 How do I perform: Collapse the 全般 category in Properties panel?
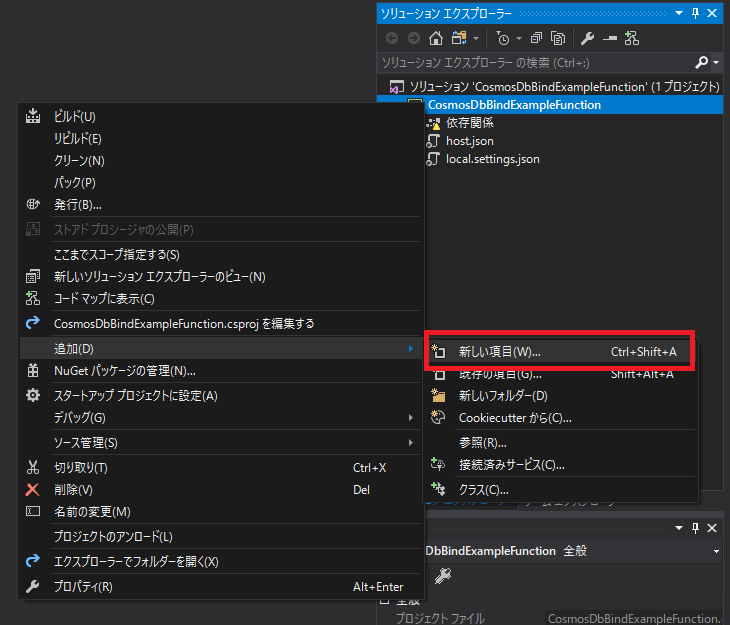[385, 601]
